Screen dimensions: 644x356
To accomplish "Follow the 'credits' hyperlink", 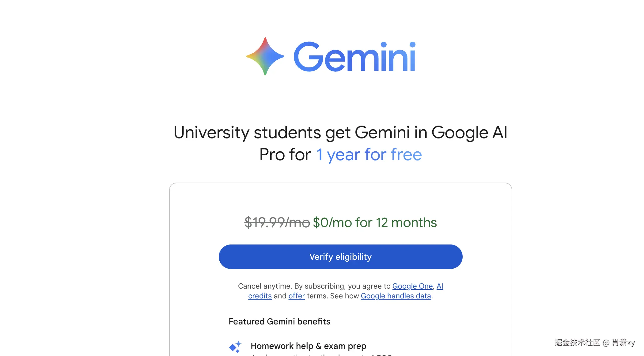I will [x=260, y=296].
